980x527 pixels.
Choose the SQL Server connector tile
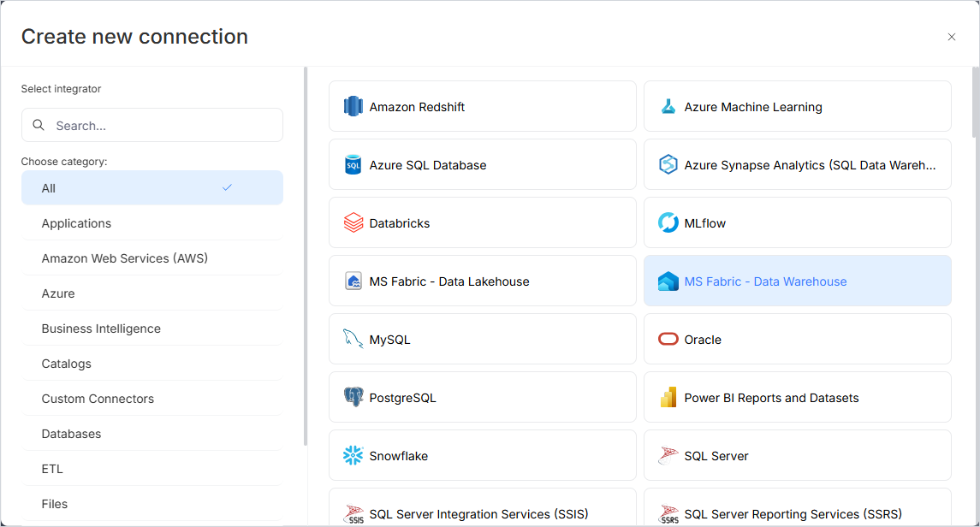(x=797, y=456)
